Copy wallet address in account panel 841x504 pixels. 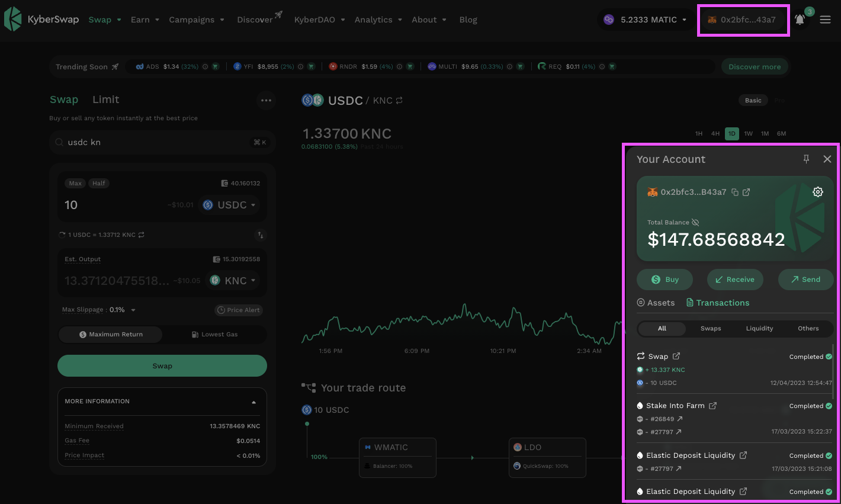[x=735, y=192]
